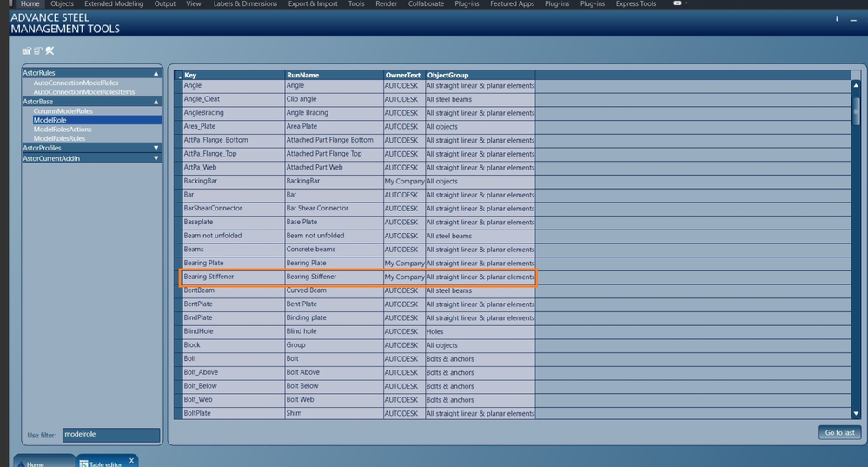
Task: Click the 'Binding plate' cell
Action: coord(334,317)
